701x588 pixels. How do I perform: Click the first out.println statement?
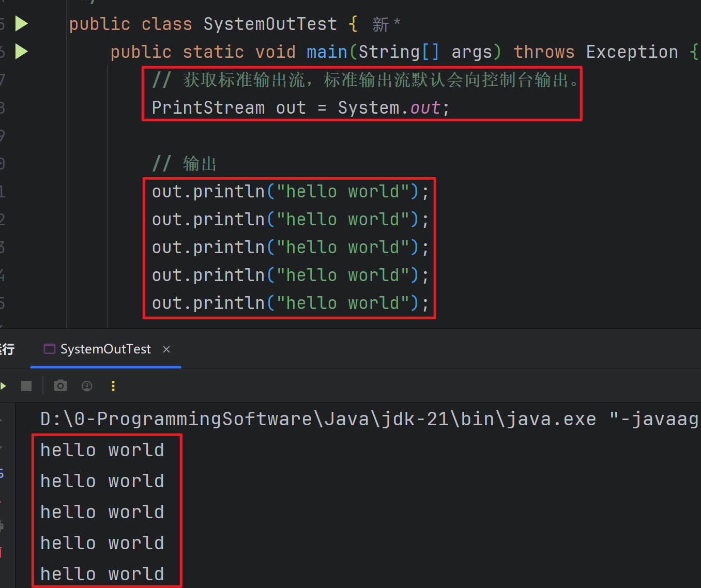tap(289, 192)
